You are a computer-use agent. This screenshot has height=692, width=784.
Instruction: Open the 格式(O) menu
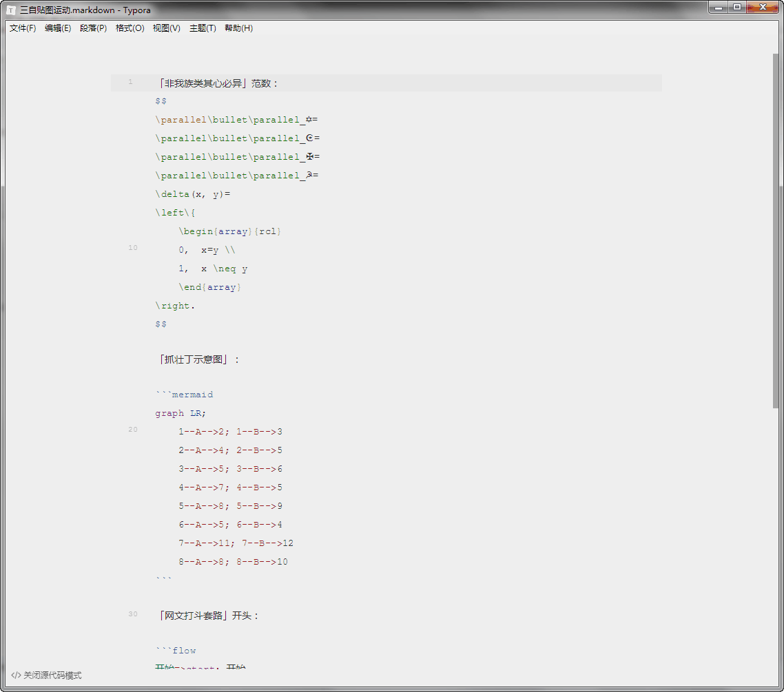[x=130, y=28]
